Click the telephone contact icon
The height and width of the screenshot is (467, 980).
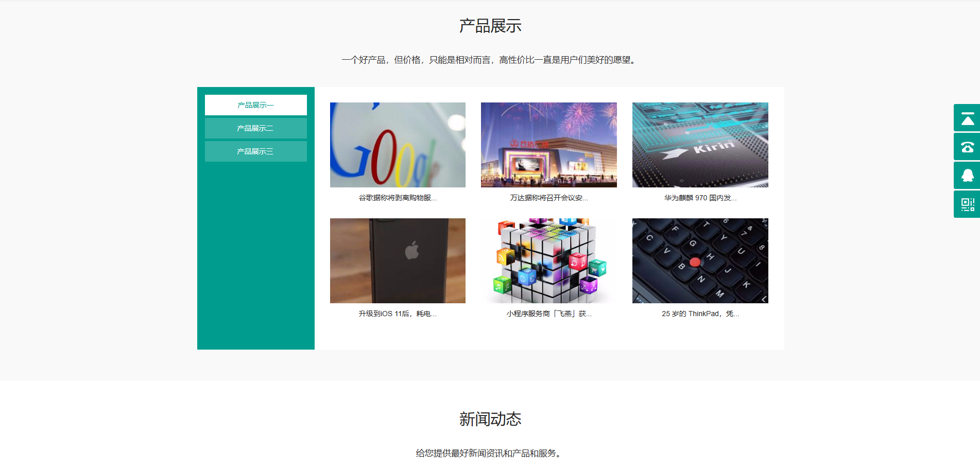pyautogui.click(x=967, y=147)
